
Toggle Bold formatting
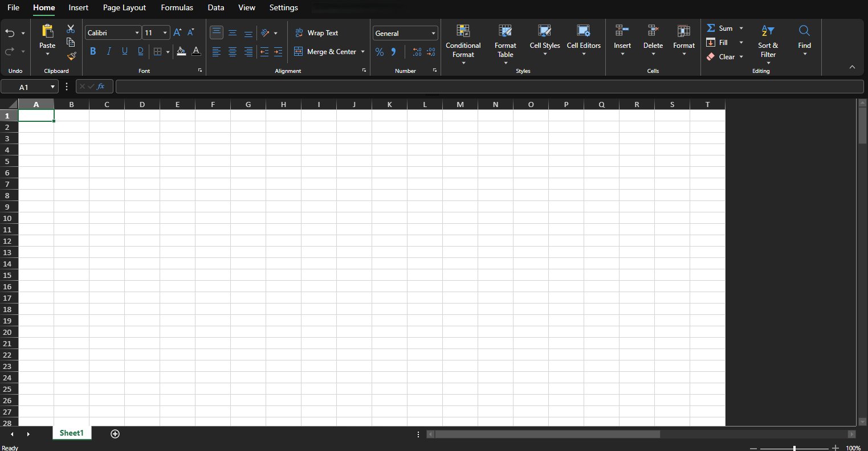(93, 52)
